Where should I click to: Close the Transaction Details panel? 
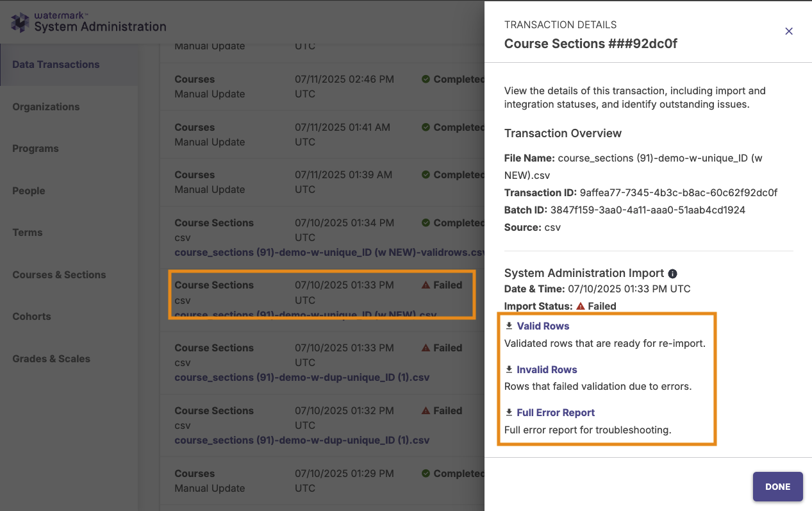point(789,31)
